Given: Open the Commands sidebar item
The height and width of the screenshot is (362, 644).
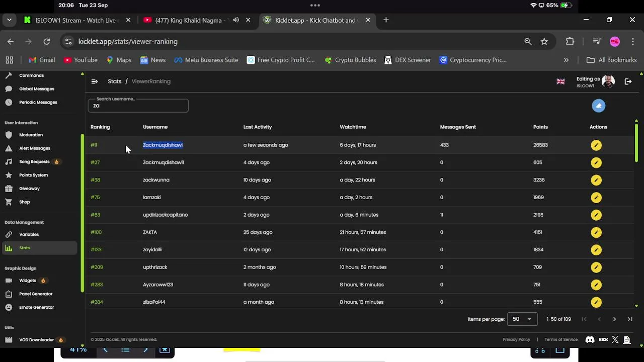Looking at the screenshot, I should (31, 75).
